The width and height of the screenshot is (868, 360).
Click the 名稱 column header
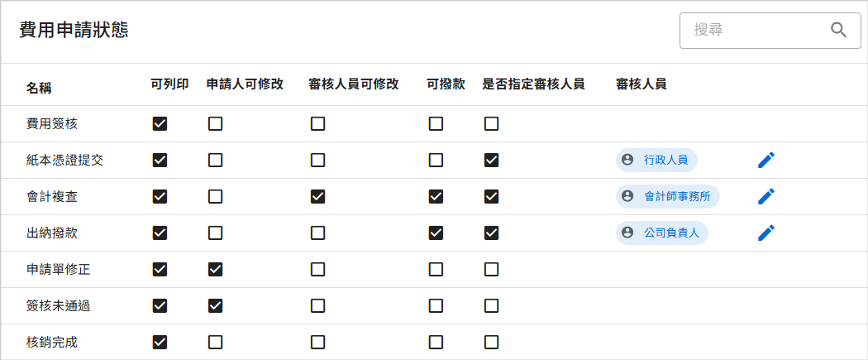tap(39, 88)
